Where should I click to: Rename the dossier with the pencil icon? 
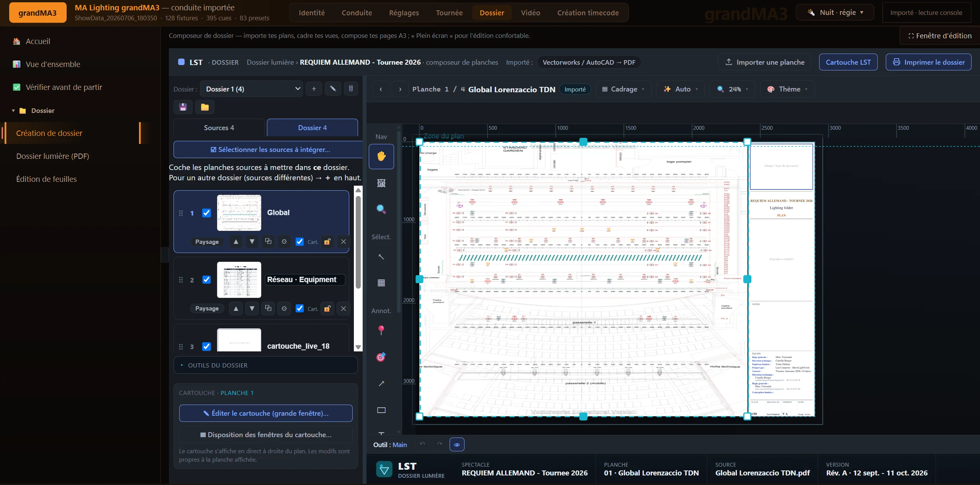[x=333, y=89]
